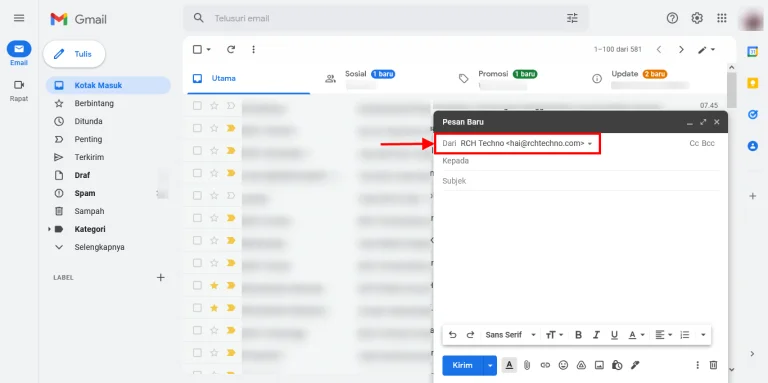Go to the next page of emails
The height and width of the screenshot is (383, 768).
click(x=681, y=49)
